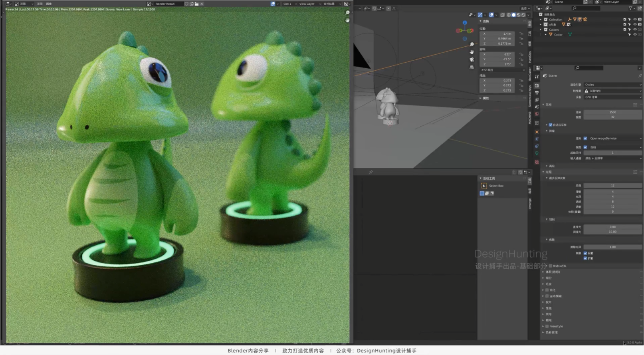Screen dimensions: 644x355
Task: Click the pin icon in properties header
Action: point(640,75)
